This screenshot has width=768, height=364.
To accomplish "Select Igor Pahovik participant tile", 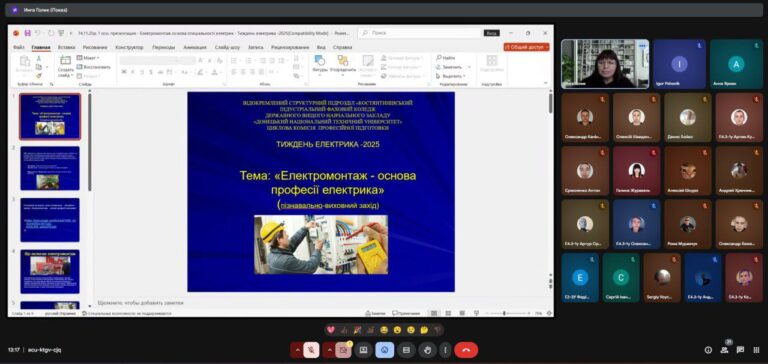I will (x=679, y=64).
